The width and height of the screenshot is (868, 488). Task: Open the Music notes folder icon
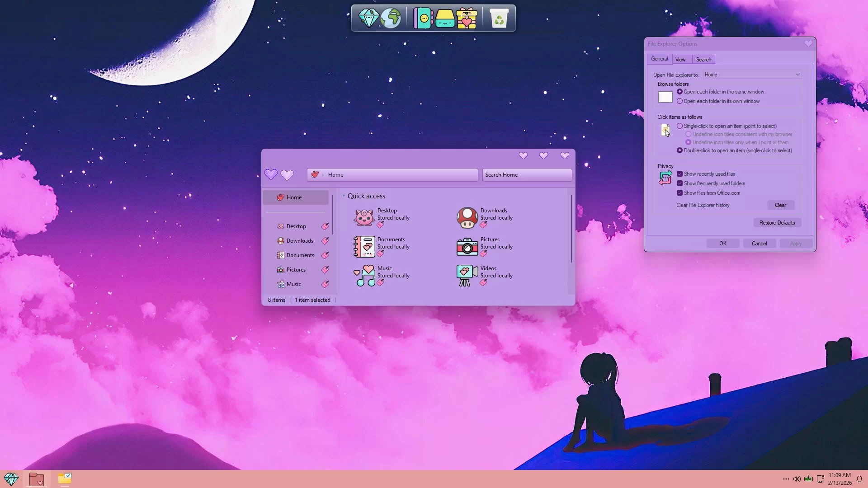click(364, 276)
